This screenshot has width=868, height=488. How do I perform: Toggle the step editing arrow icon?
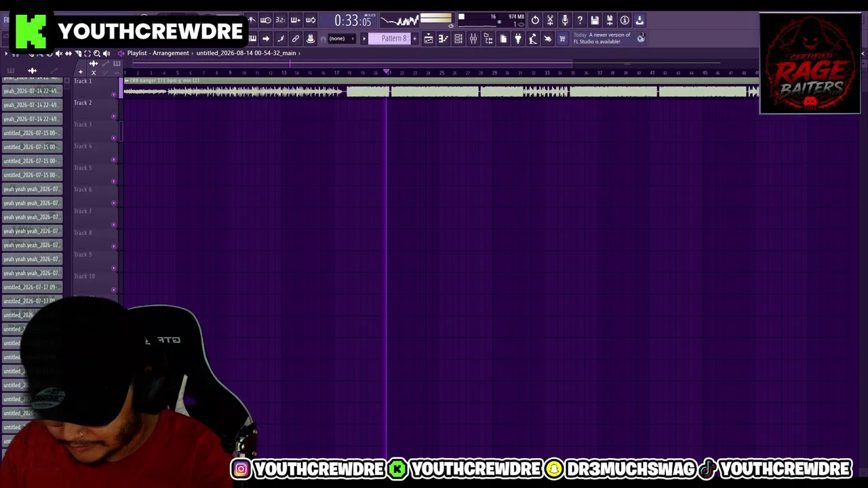point(266,39)
